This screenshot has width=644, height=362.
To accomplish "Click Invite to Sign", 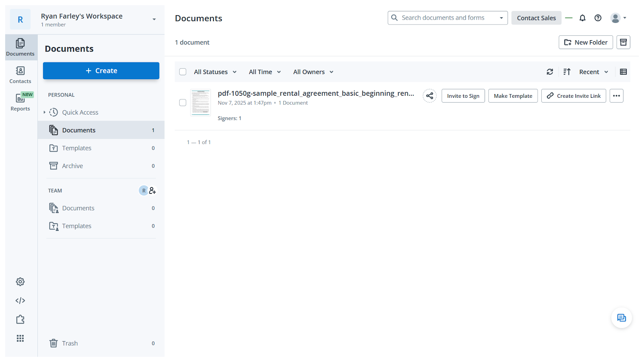I will pyautogui.click(x=463, y=96).
